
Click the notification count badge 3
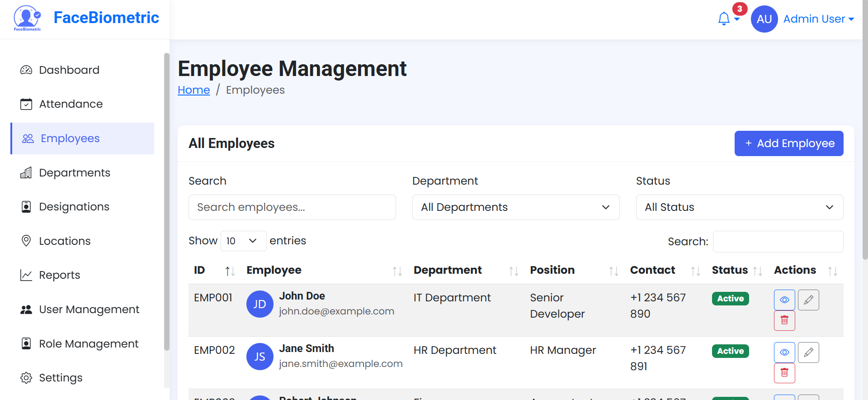click(740, 9)
